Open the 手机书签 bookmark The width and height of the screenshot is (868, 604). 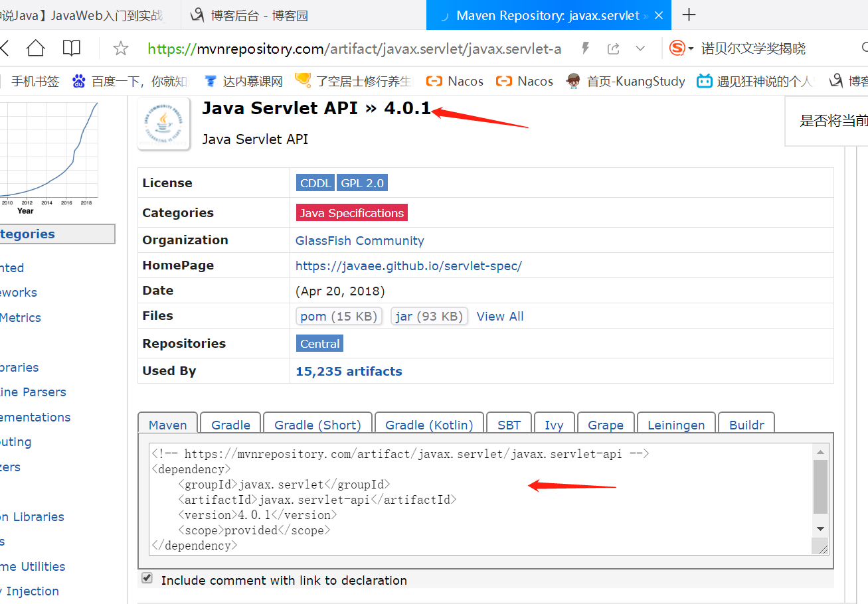(x=35, y=81)
